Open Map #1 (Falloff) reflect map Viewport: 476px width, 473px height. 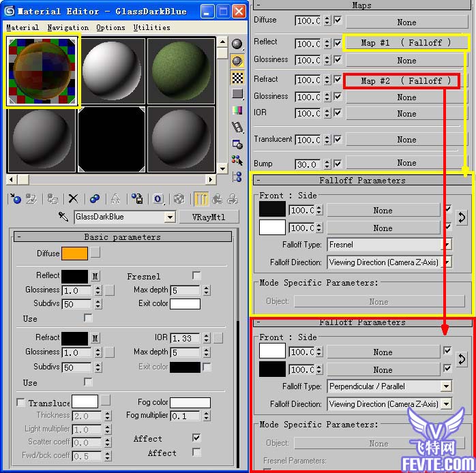coord(406,43)
